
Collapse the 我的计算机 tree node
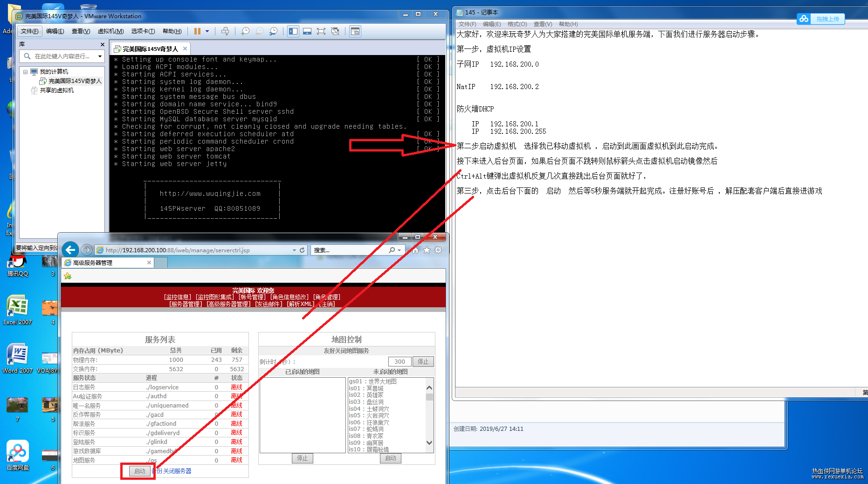click(x=25, y=72)
